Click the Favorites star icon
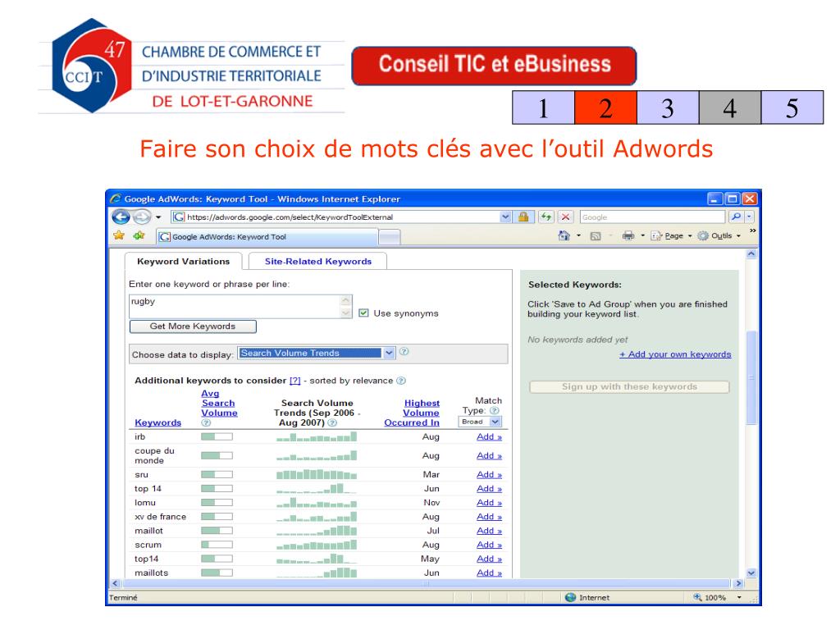The image size is (840, 630). [x=118, y=235]
